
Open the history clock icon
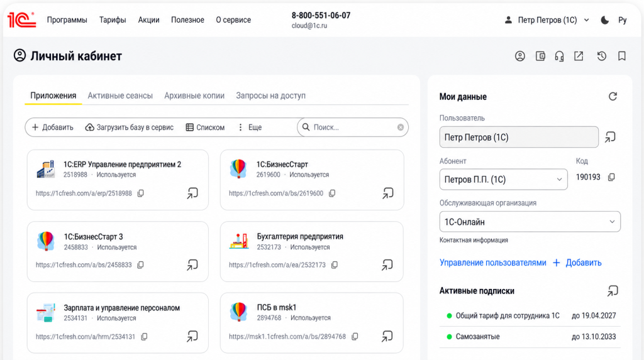point(602,57)
